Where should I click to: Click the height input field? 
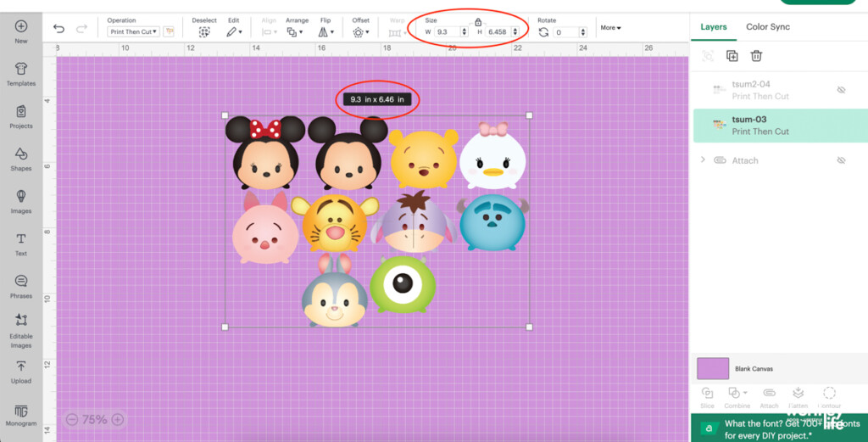tap(498, 32)
